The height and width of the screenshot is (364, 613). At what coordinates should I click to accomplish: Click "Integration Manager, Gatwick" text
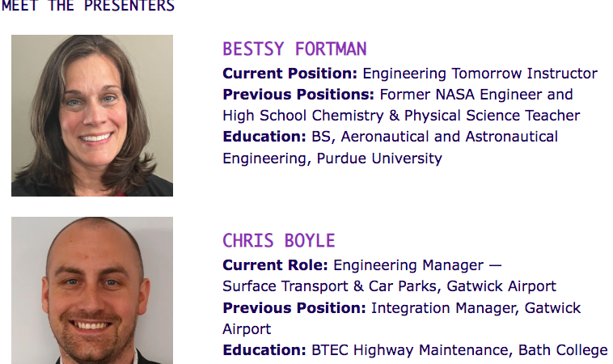tap(476, 308)
